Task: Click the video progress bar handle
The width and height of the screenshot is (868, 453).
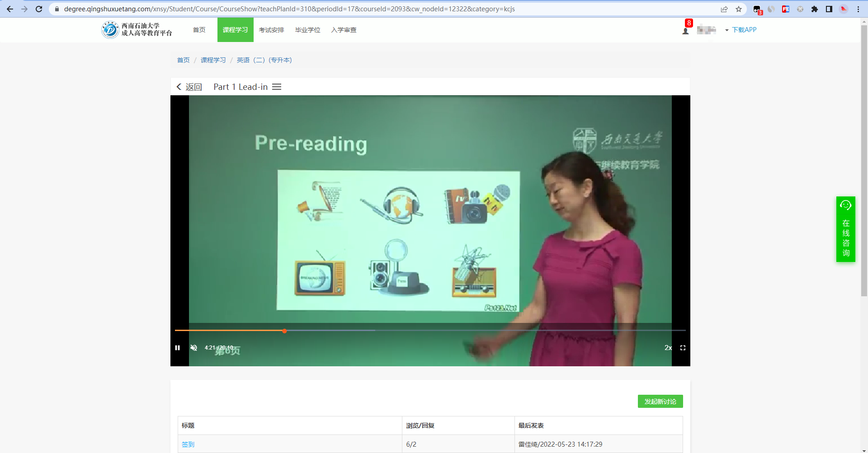Action: pyautogui.click(x=284, y=331)
